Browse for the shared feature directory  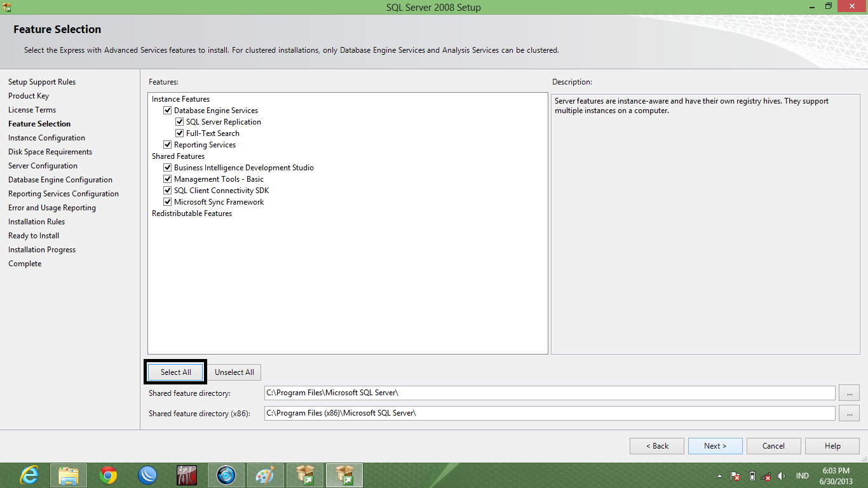pos(849,393)
